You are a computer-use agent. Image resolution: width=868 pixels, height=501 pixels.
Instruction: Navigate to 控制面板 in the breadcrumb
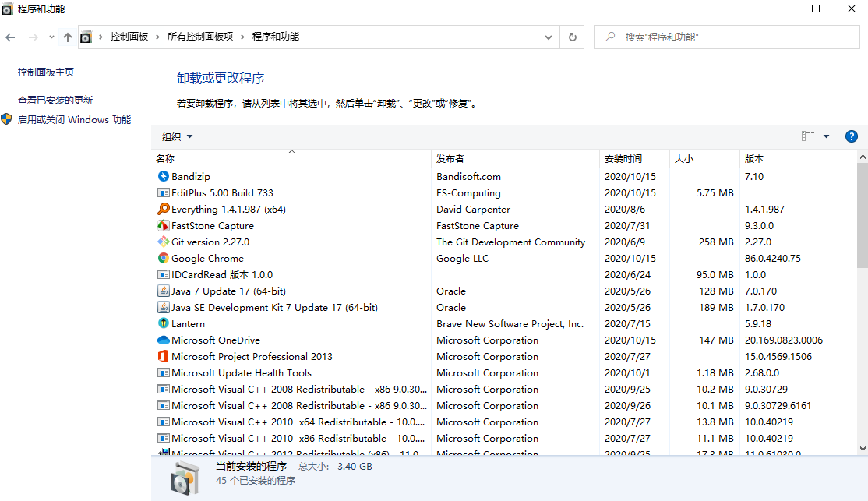[x=129, y=37]
